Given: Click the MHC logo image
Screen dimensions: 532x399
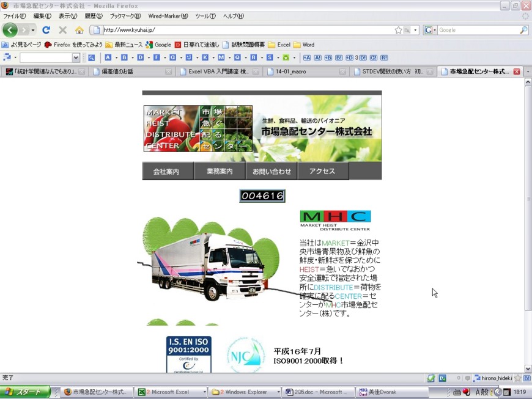Looking at the screenshot, I should tap(335, 221).
